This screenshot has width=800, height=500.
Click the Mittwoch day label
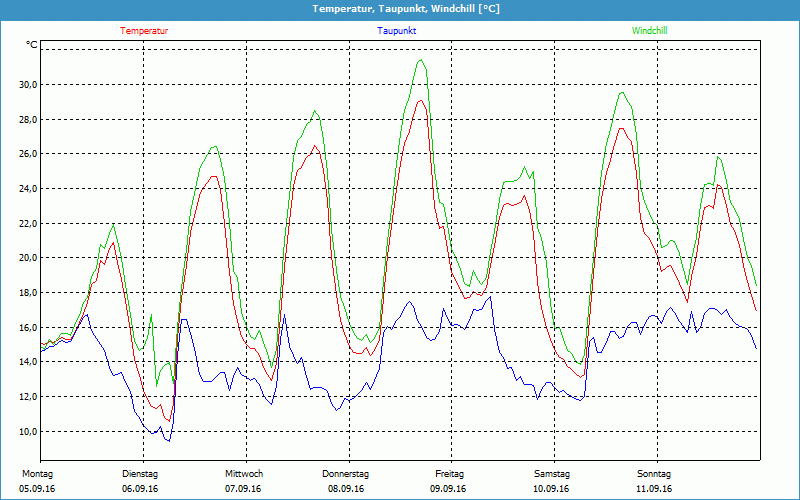244,474
